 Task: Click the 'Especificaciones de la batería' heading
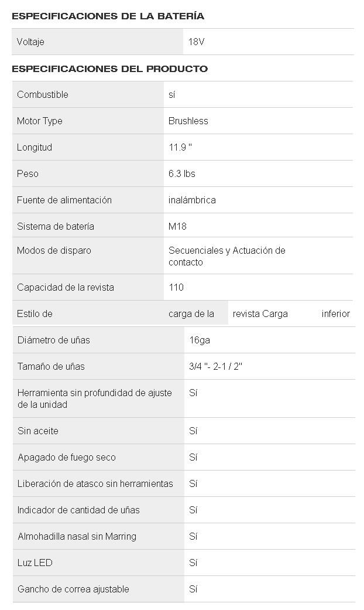coord(108,16)
